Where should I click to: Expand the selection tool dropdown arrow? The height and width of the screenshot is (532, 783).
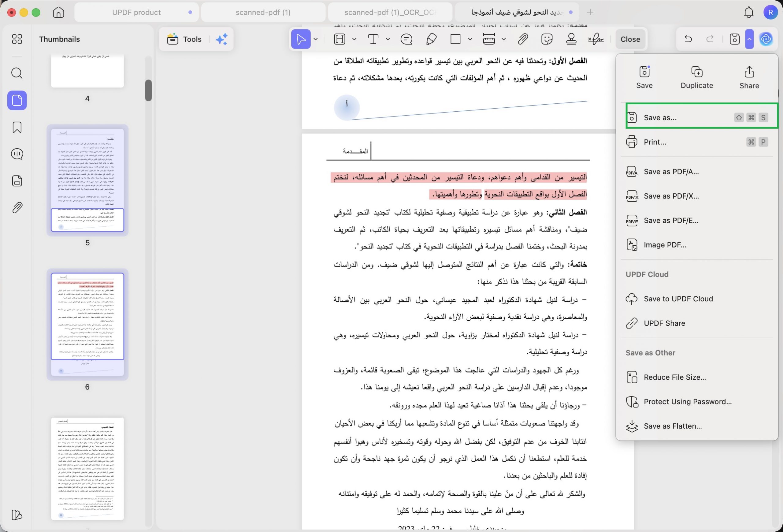pyautogui.click(x=316, y=39)
